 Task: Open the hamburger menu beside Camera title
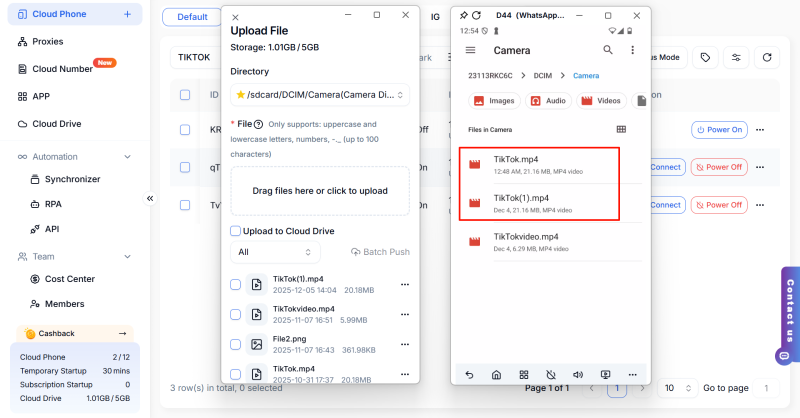tap(470, 50)
